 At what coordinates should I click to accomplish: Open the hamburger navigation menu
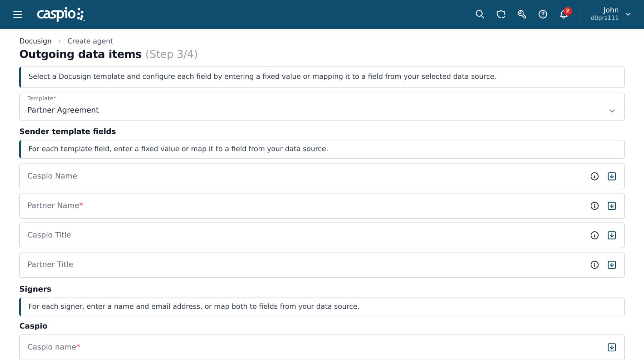[x=18, y=14]
